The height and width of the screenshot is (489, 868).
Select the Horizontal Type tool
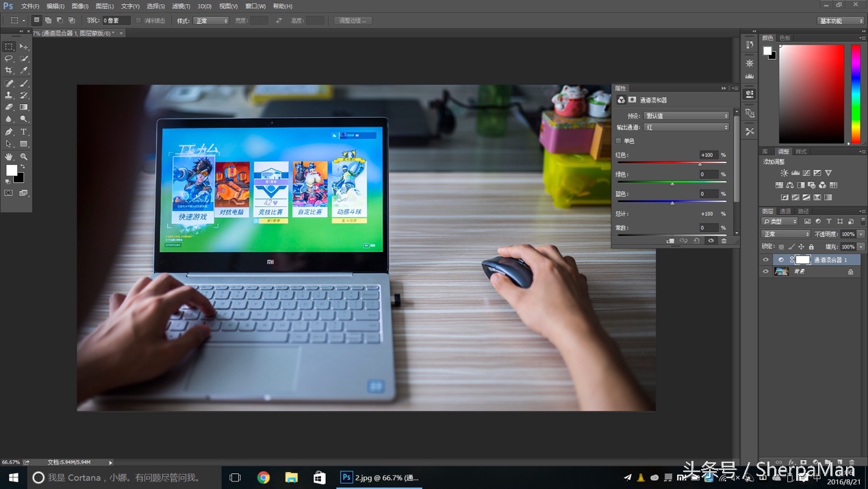tap(24, 132)
